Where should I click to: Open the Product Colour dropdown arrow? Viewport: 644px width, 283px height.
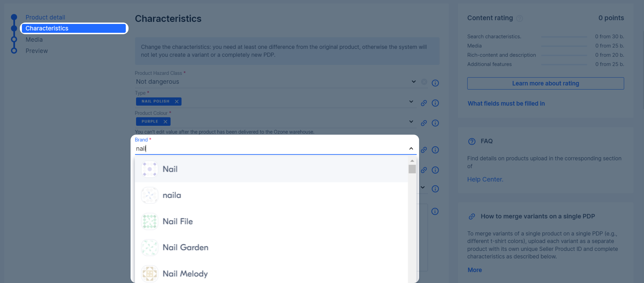pos(411,121)
